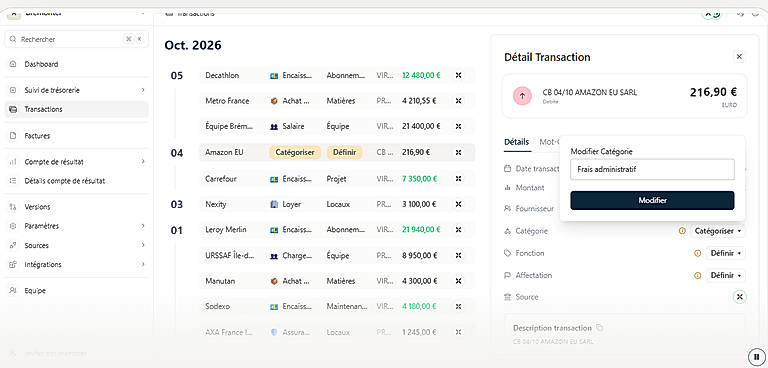
Task: Click source icon on Sodexo row
Action: (x=458, y=306)
